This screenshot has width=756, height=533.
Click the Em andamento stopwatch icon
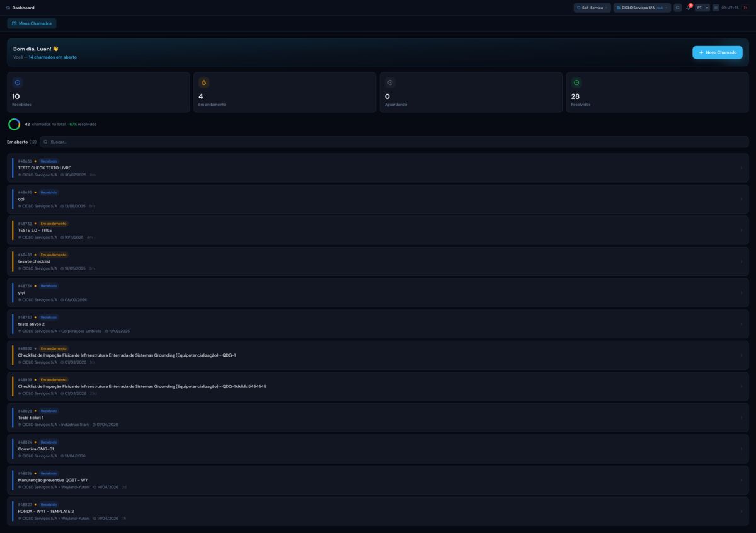pos(203,83)
